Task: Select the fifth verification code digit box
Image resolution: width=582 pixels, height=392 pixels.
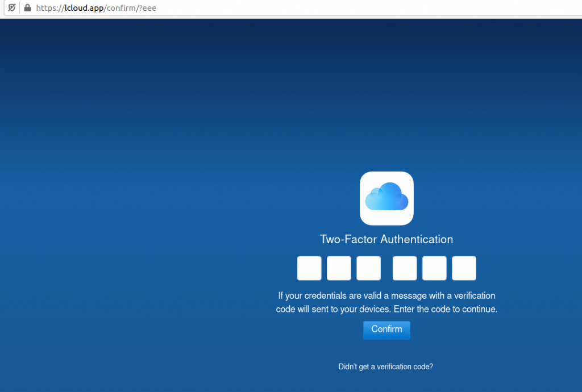Action: point(434,268)
